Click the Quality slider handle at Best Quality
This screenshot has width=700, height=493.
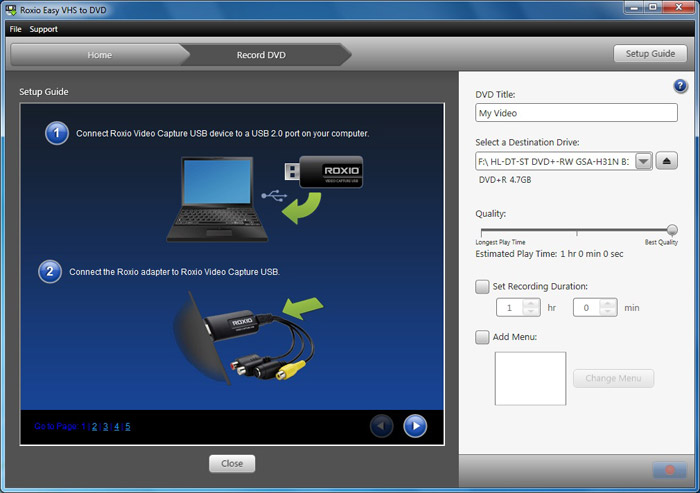(x=672, y=230)
